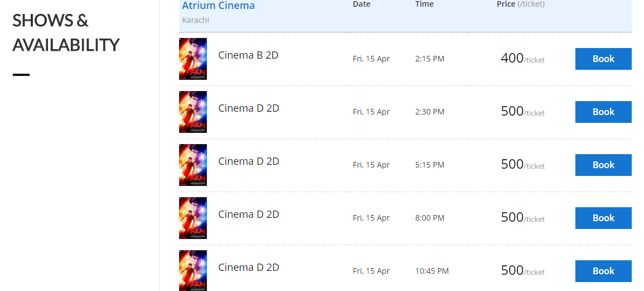
Task: Book the 10:45 PM Cinema D show
Action: coord(603,271)
